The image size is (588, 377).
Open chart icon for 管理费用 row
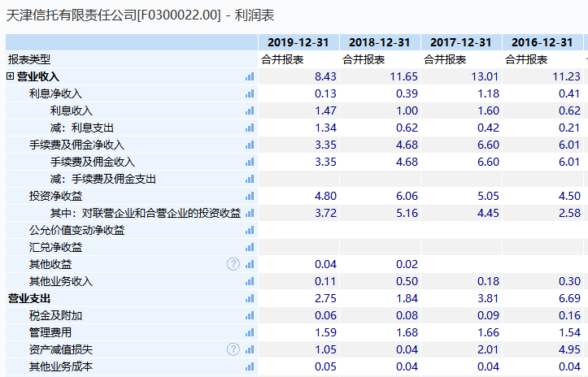click(250, 332)
